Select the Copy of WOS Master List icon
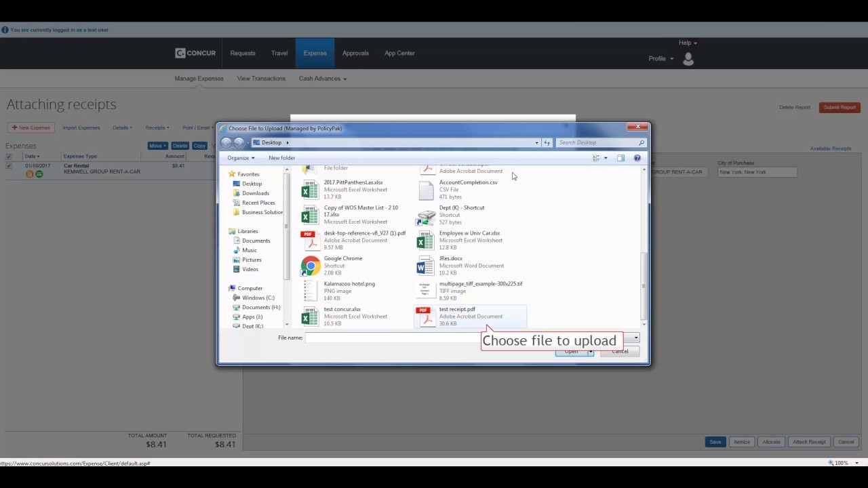868x488 pixels. (x=310, y=215)
